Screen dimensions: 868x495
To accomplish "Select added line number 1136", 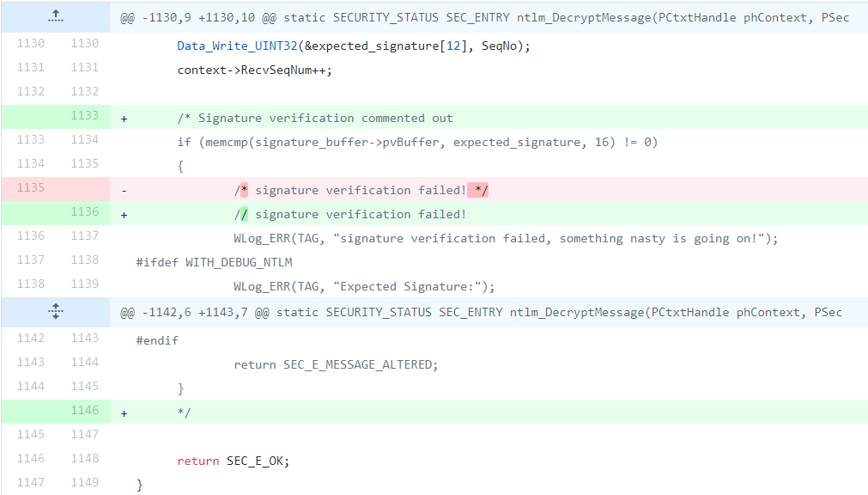I will 84,211.
